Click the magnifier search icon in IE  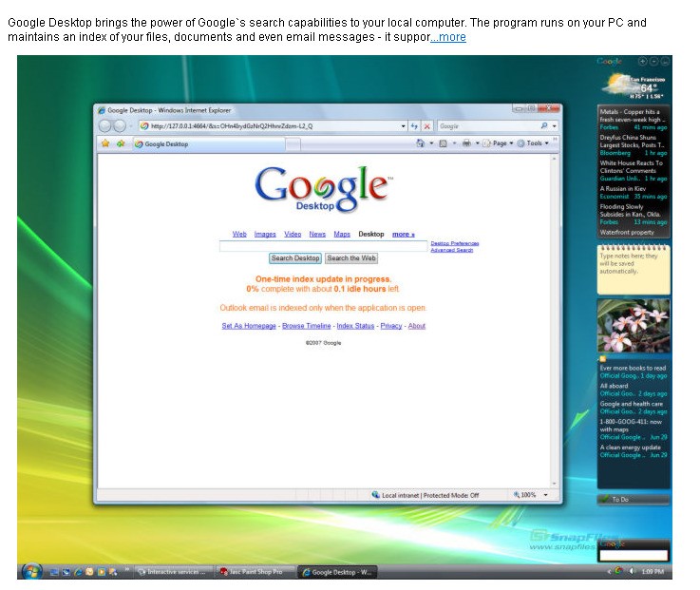click(x=544, y=126)
